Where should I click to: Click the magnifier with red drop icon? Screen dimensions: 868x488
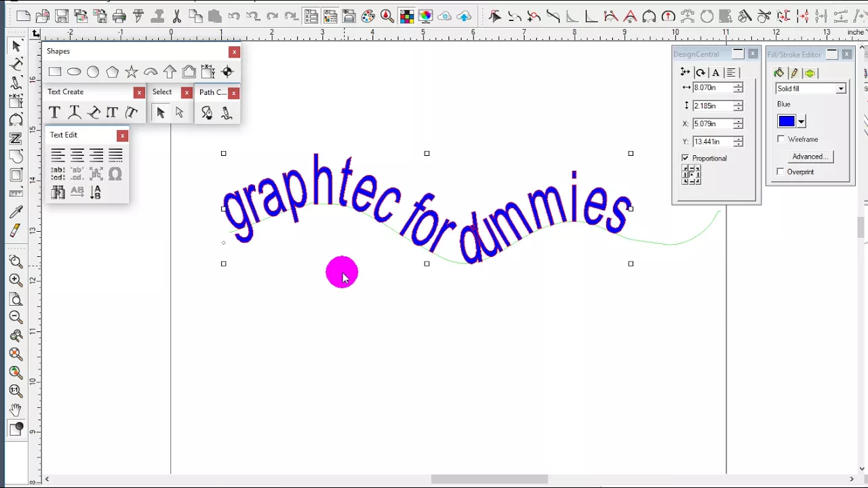(387, 16)
